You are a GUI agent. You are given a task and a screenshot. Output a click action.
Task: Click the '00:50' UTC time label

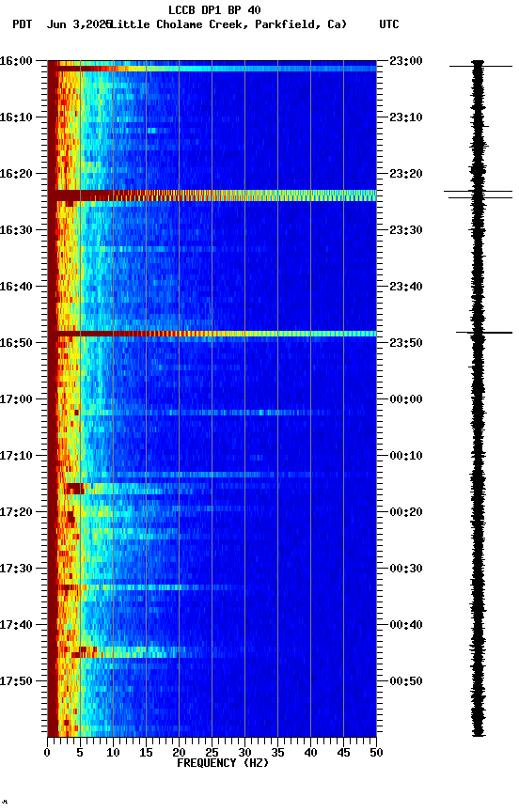(x=406, y=681)
